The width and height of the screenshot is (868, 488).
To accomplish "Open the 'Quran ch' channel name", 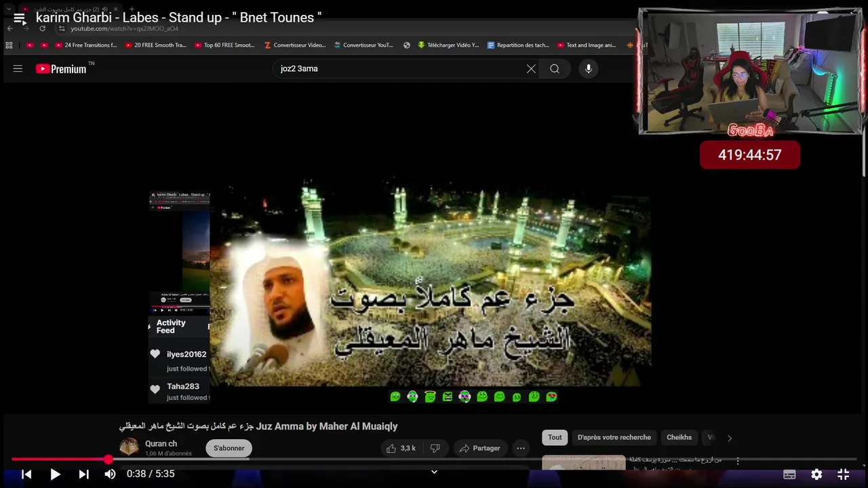I will (x=161, y=444).
